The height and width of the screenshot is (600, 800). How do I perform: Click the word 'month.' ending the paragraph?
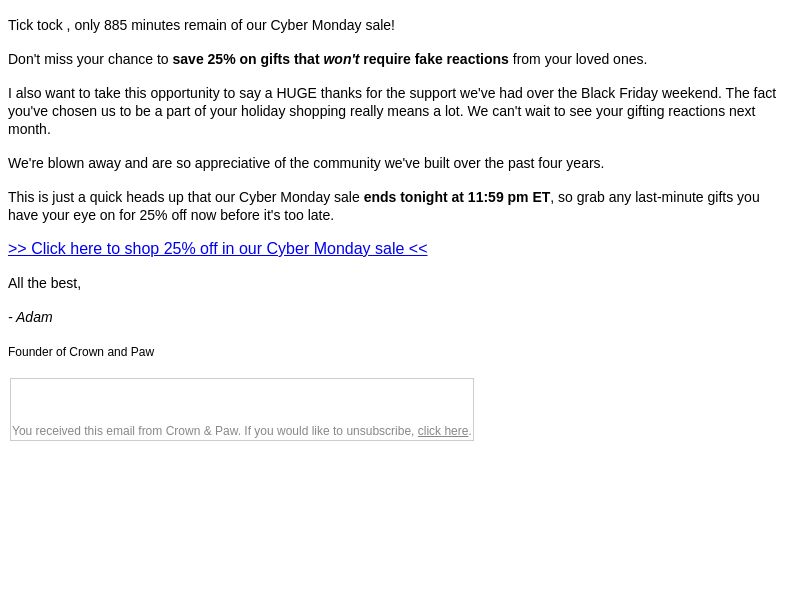tap(29, 130)
